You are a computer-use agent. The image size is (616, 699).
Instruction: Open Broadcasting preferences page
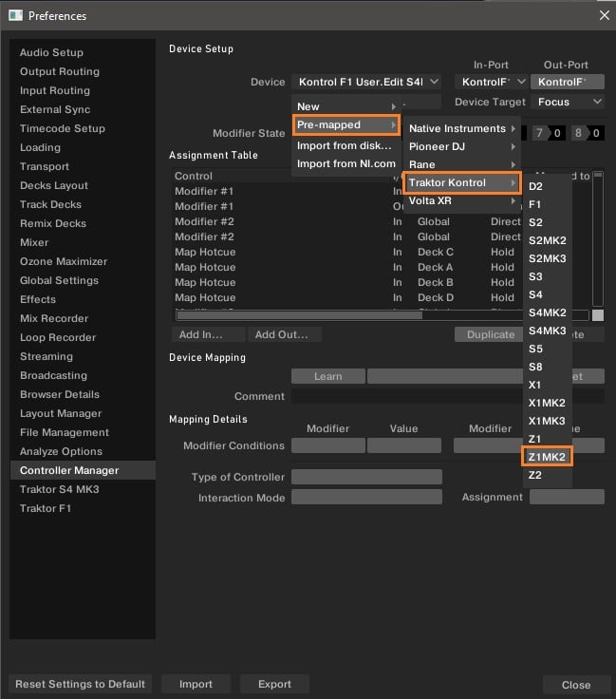(x=83, y=375)
